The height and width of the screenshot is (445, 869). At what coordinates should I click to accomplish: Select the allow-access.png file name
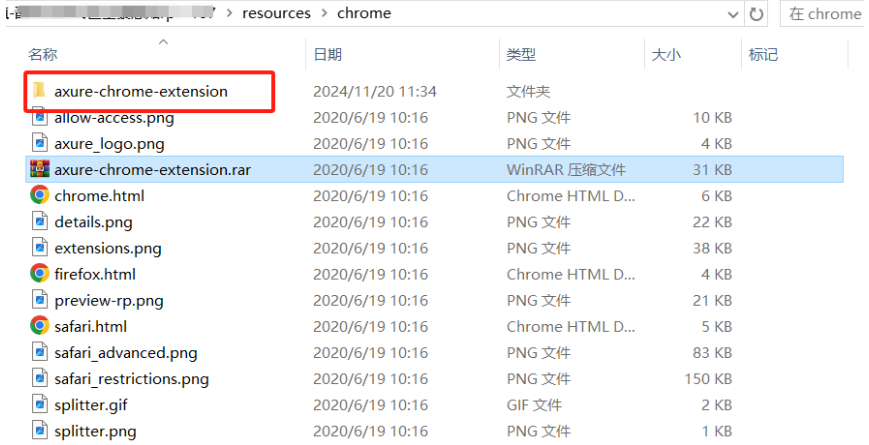(x=114, y=118)
